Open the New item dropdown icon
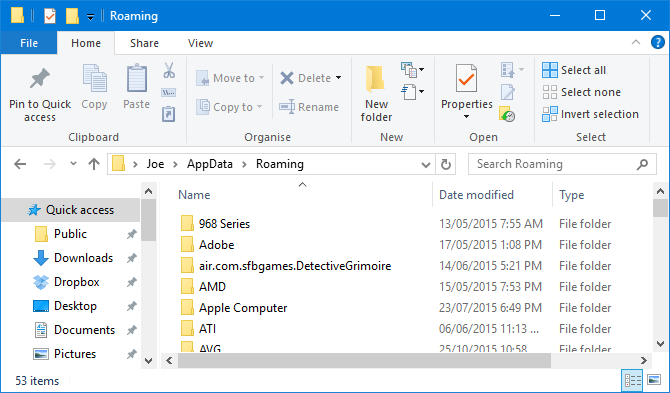 (x=412, y=70)
